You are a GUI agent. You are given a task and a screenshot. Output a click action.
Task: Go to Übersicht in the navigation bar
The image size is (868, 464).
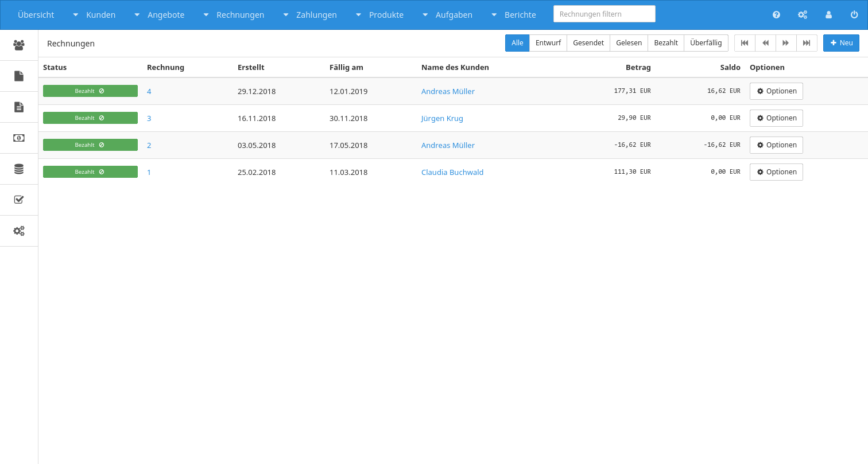point(36,15)
